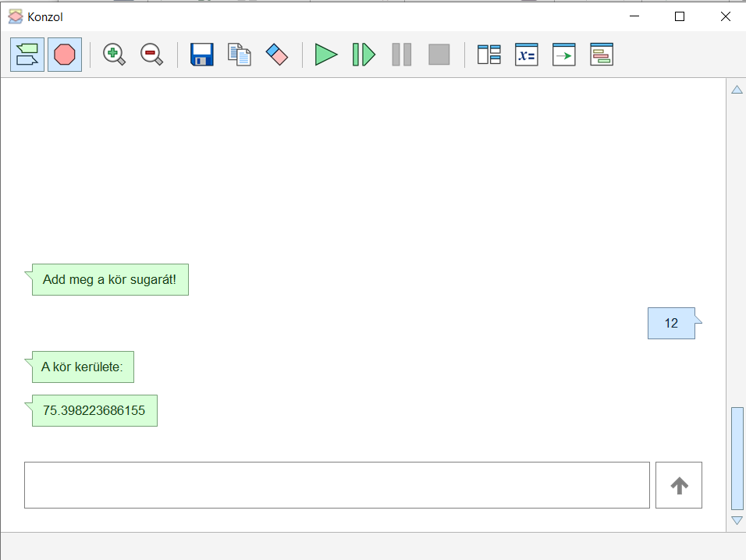Copy the console contents to clipboard
The width and height of the screenshot is (746, 560).
[x=240, y=55]
